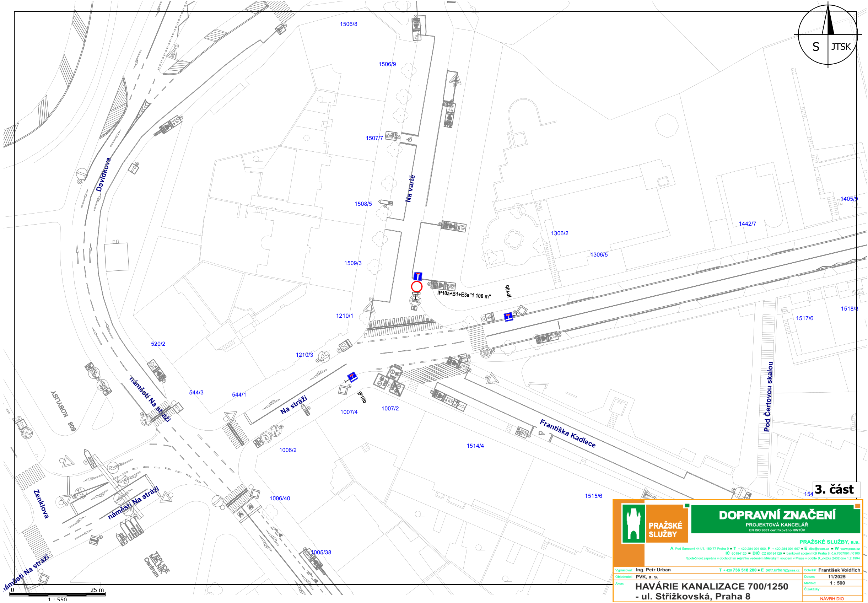Screen dimensions: 868x603
Task: Click the author name Ing. Petr Urban
Action: (653, 570)
